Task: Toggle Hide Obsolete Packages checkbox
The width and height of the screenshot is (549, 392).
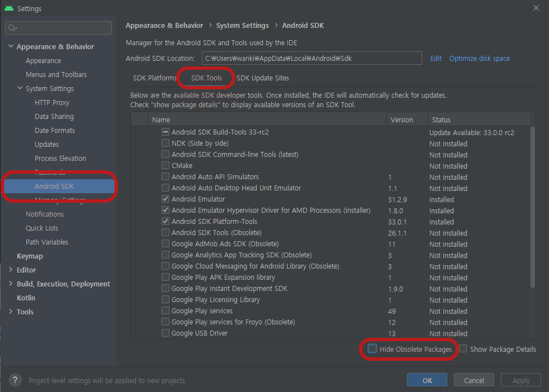Action: (372, 348)
